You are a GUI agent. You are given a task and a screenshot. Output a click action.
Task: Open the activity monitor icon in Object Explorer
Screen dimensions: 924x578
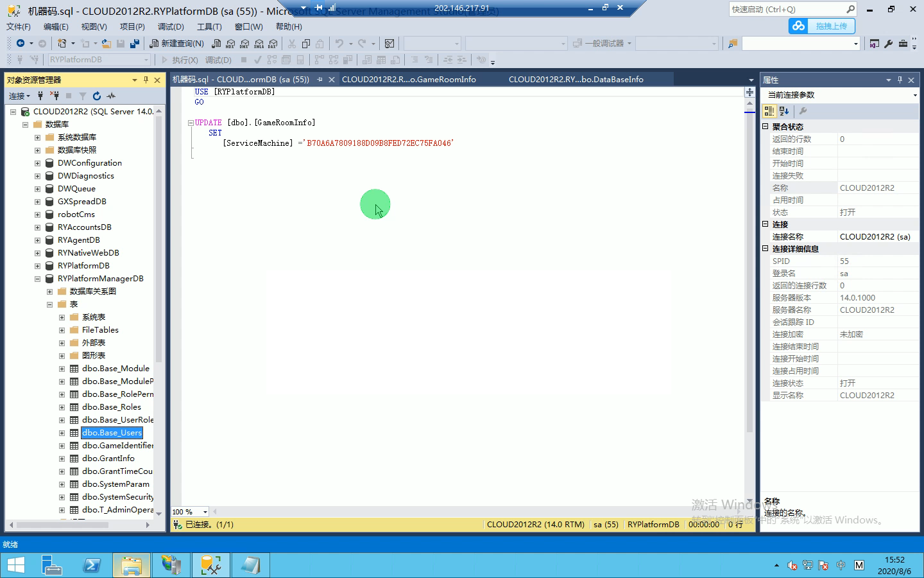pyautogui.click(x=111, y=96)
